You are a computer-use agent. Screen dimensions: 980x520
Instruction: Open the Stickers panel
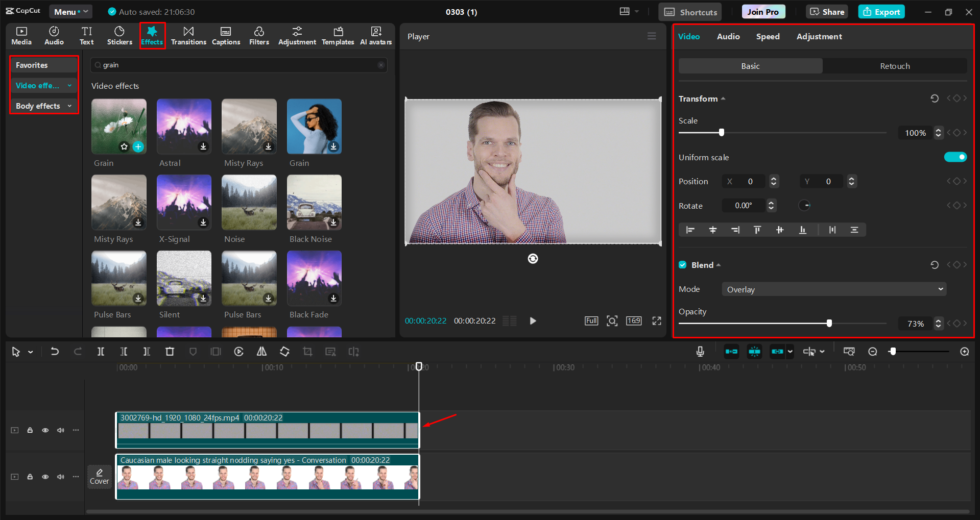point(119,35)
